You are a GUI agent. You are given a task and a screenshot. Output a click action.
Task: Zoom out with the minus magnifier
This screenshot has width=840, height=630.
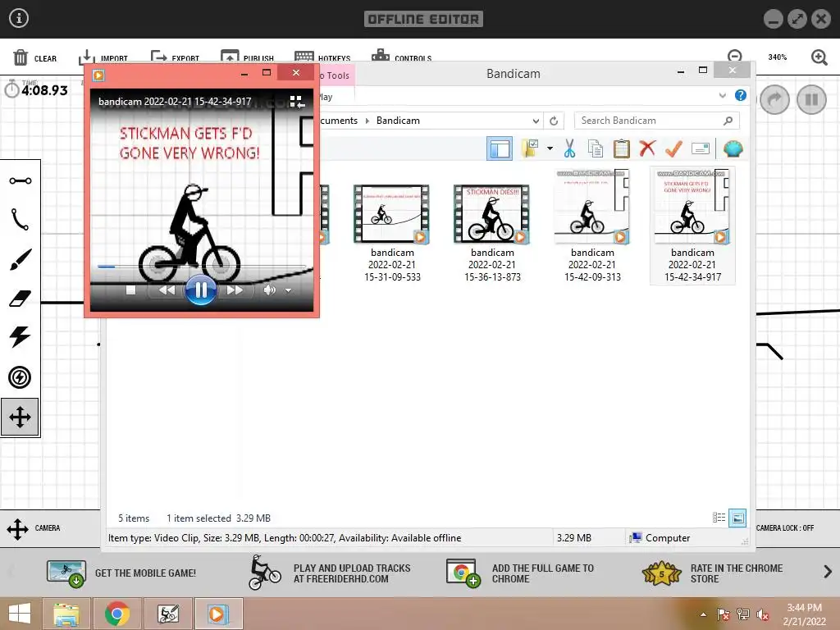(x=735, y=57)
